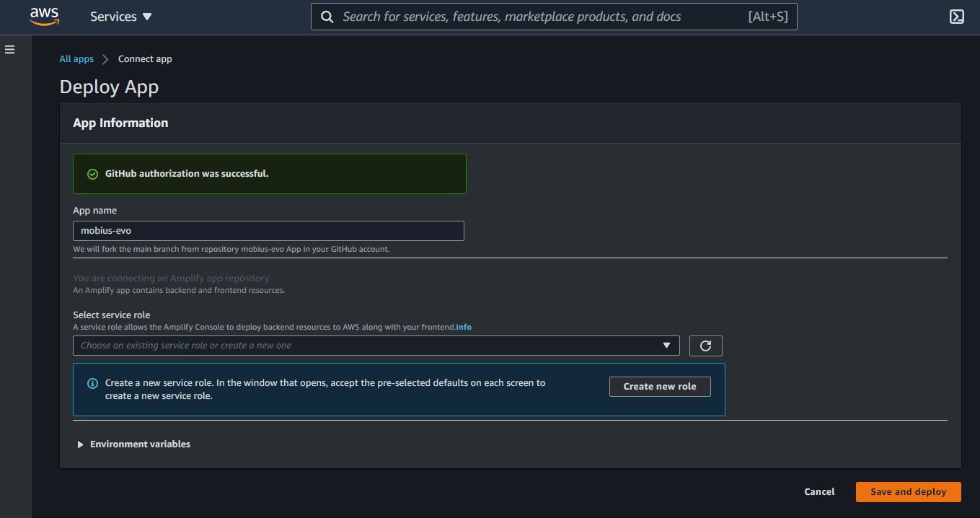Screen dimensions: 980x518
Task: Open the service role dropdown
Action: pyautogui.click(x=376, y=346)
